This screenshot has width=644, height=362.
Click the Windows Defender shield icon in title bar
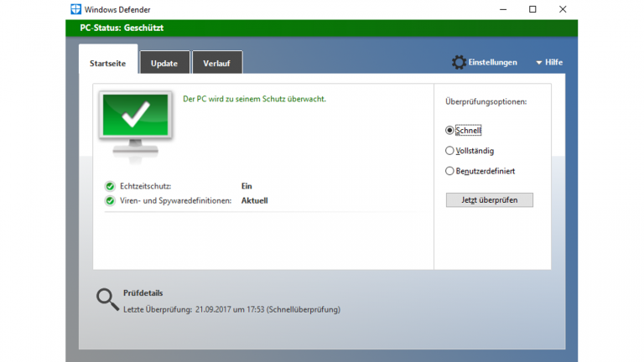pos(76,9)
